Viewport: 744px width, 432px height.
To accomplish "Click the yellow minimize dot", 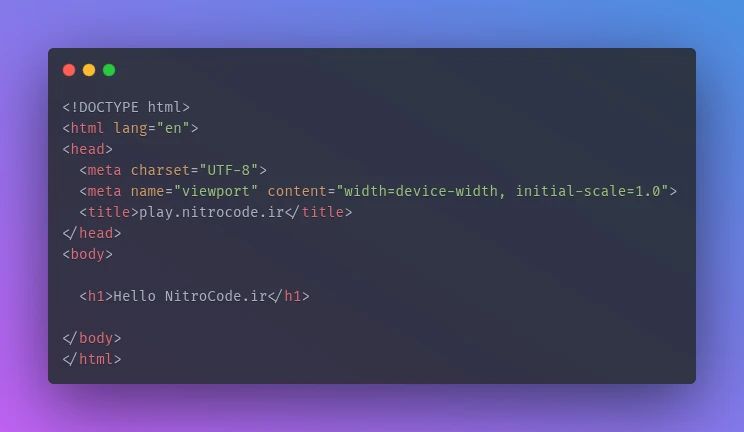I will (x=89, y=70).
